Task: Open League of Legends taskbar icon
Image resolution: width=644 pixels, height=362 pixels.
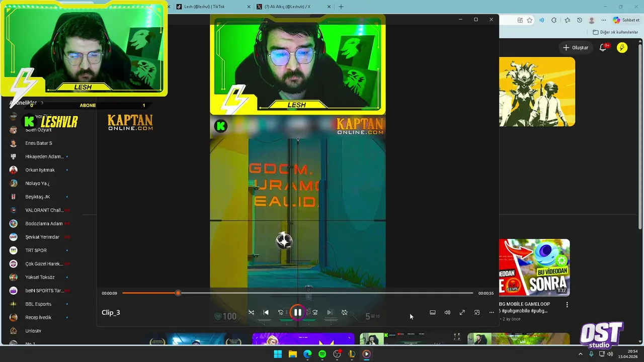Action: 352,354
